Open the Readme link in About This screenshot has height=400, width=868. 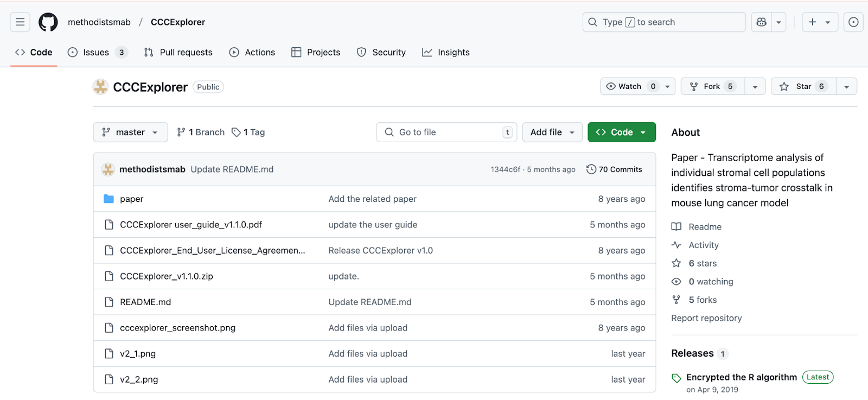tap(705, 227)
